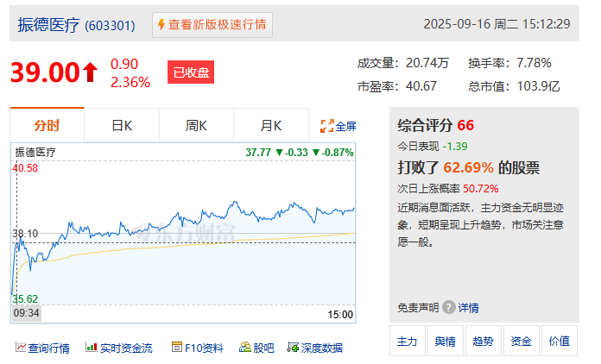Viewport: 601px width, 364px height.
Task: Click the percent change 2.36%
Action: click(130, 82)
